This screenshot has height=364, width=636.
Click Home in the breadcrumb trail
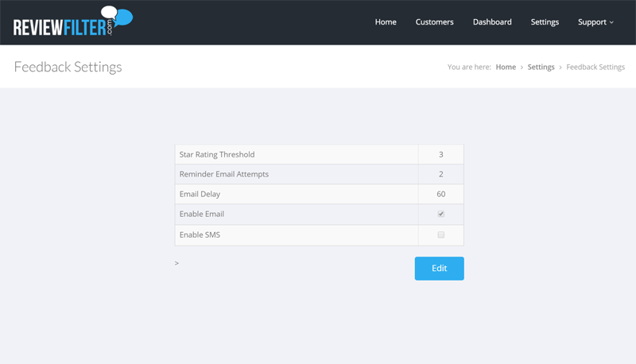(x=506, y=67)
